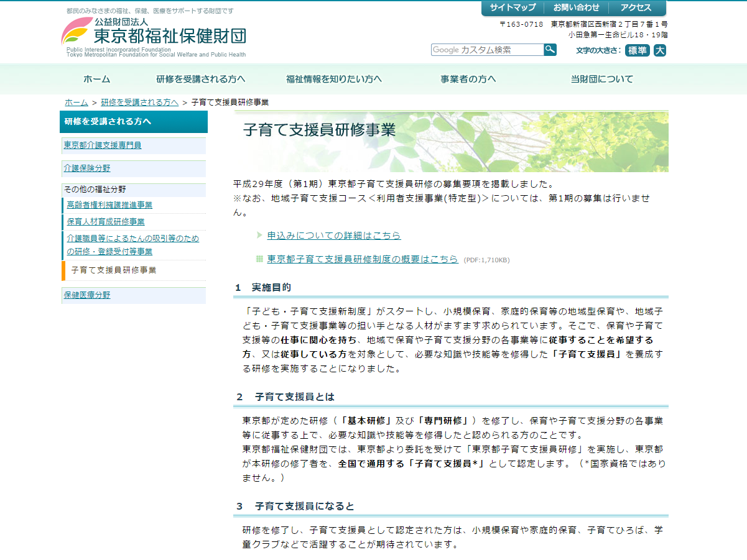
Task: Set text size to 大
Action: [660, 50]
